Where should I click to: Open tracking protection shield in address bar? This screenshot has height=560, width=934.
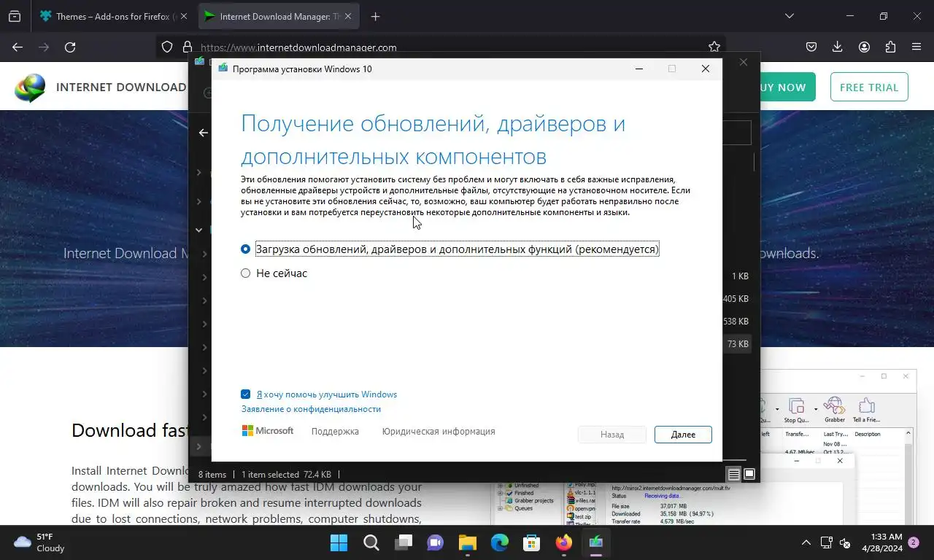167,47
